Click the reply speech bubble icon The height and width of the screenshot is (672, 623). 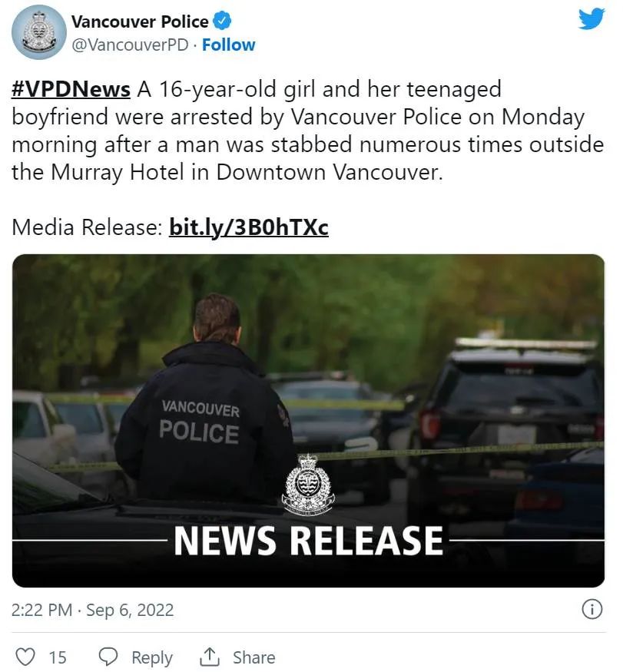[x=108, y=657]
